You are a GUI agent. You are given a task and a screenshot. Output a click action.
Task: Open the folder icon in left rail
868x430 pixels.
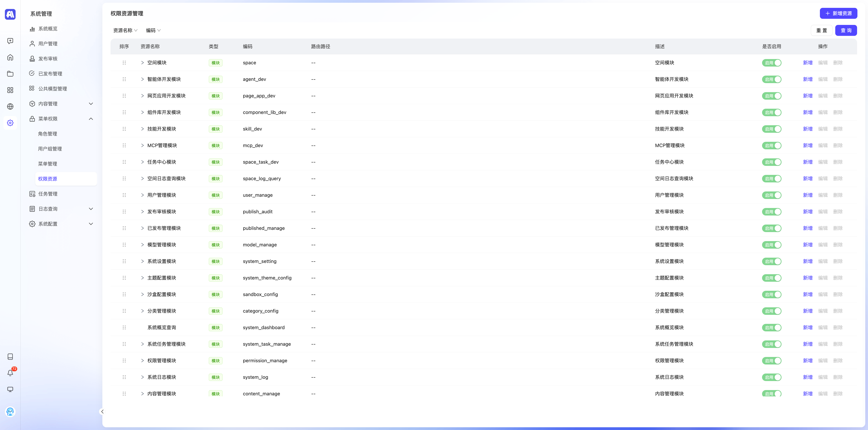(10, 74)
